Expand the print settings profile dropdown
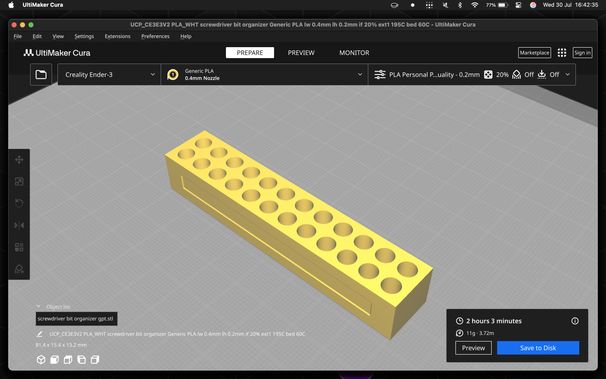The image size is (606, 379). (x=472, y=75)
